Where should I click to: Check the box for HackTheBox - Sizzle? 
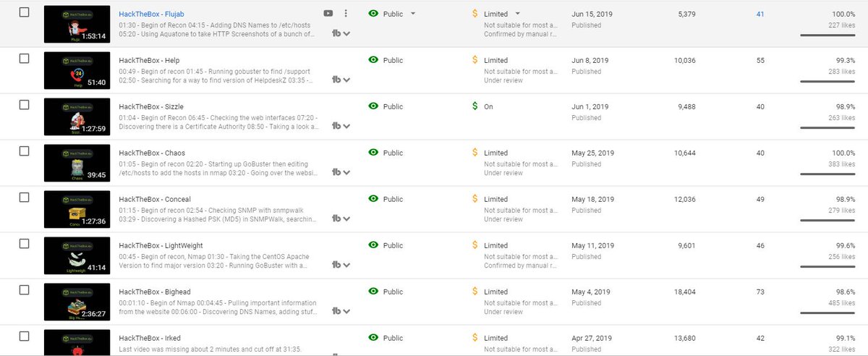[x=24, y=106]
